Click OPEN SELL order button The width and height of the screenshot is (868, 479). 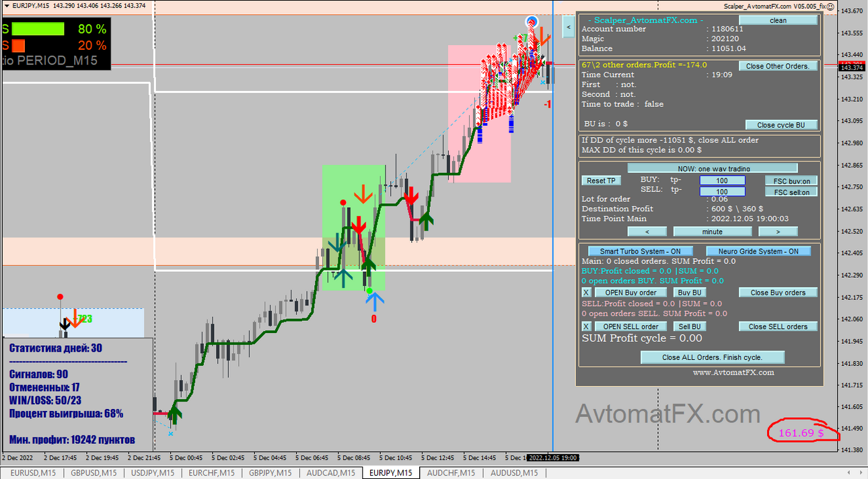click(x=630, y=326)
